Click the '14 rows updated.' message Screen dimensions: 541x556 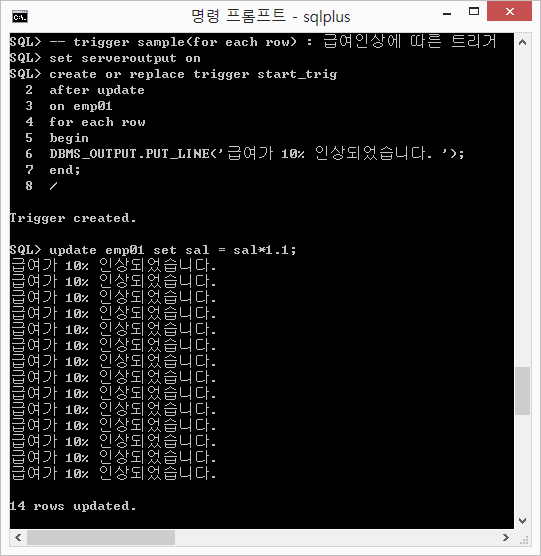coord(73,506)
